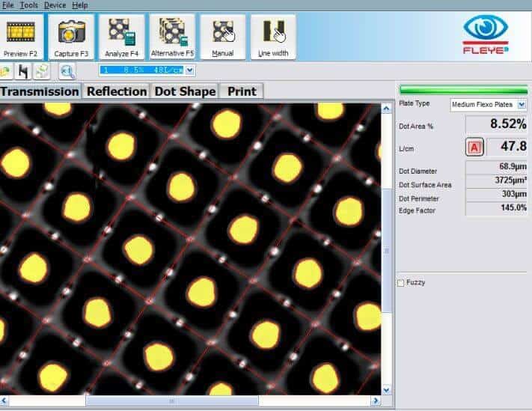Click the highlighted measurement entry text field
The width and height of the screenshot is (532, 411).
[142, 70]
